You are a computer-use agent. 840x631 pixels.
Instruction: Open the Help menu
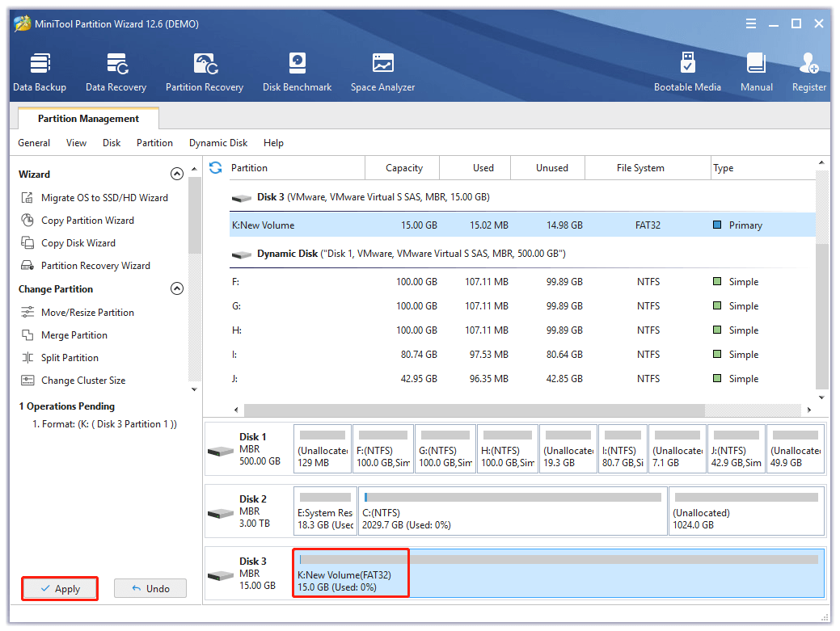point(273,143)
